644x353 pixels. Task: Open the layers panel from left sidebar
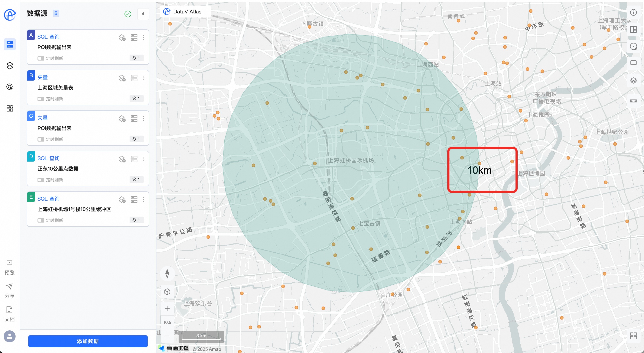click(x=10, y=65)
